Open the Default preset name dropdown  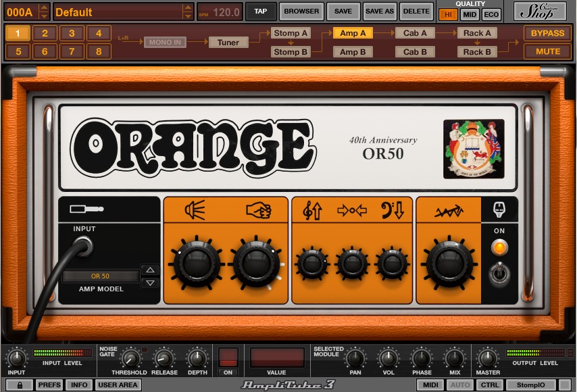(188, 12)
